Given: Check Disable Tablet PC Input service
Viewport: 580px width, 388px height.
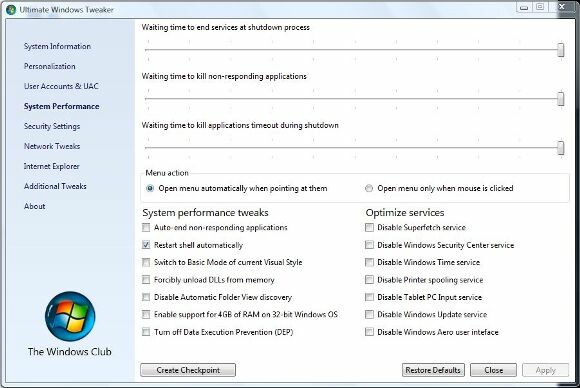Looking at the screenshot, I should (x=369, y=297).
